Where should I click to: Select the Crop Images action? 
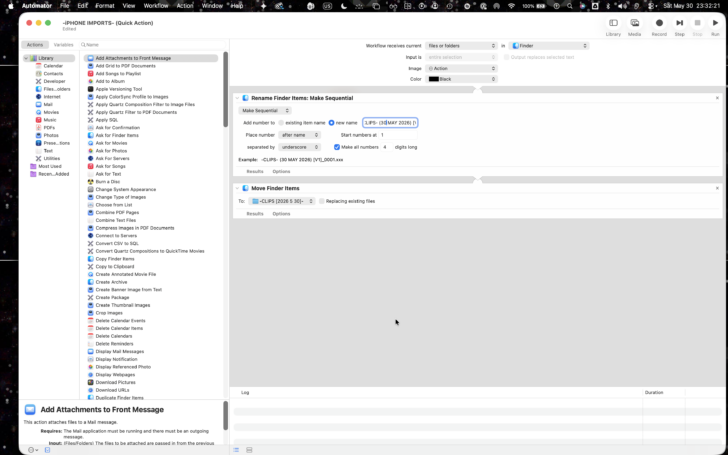click(x=109, y=313)
